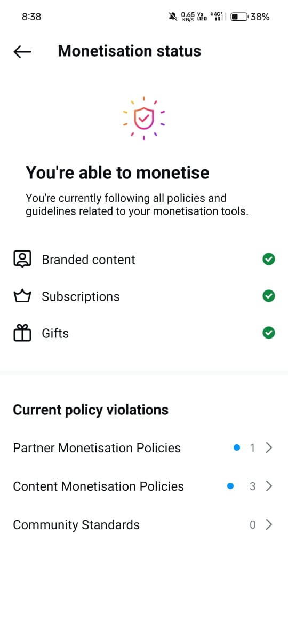Viewport: 288px width, 644px height.
Task: Open Community Standards violations
Action: (144, 525)
